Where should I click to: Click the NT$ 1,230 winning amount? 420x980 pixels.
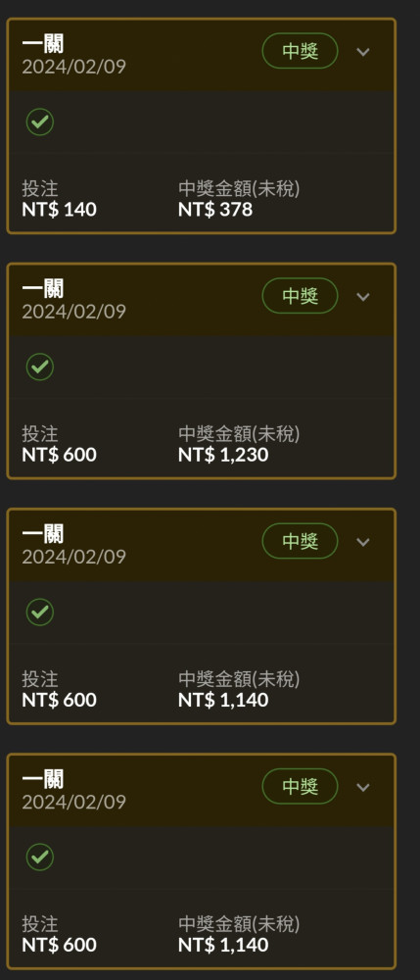coord(223,455)
